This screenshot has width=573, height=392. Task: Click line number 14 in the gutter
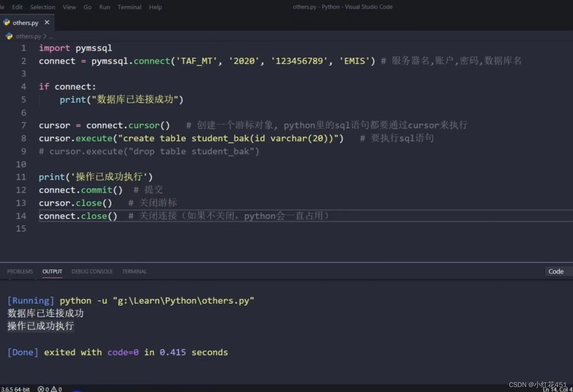click(x=21, y=216)
